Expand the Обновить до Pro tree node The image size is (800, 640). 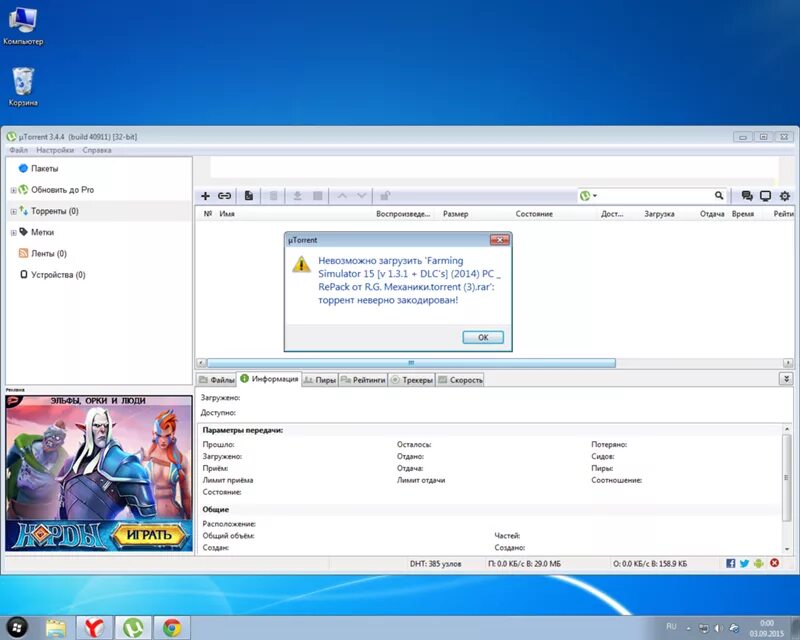pyautogui.click(x=13, y=190)
